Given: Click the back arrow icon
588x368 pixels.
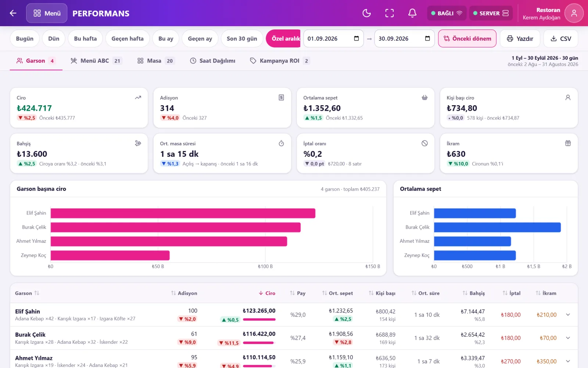Looking at the screenshot, I should 13,13.
